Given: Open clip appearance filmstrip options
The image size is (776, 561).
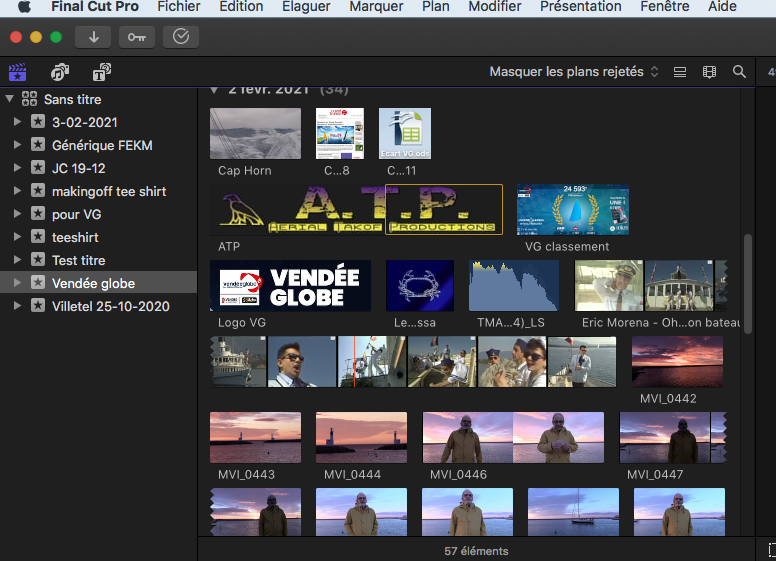Looking at the screenshot, I should click(709, 72).
